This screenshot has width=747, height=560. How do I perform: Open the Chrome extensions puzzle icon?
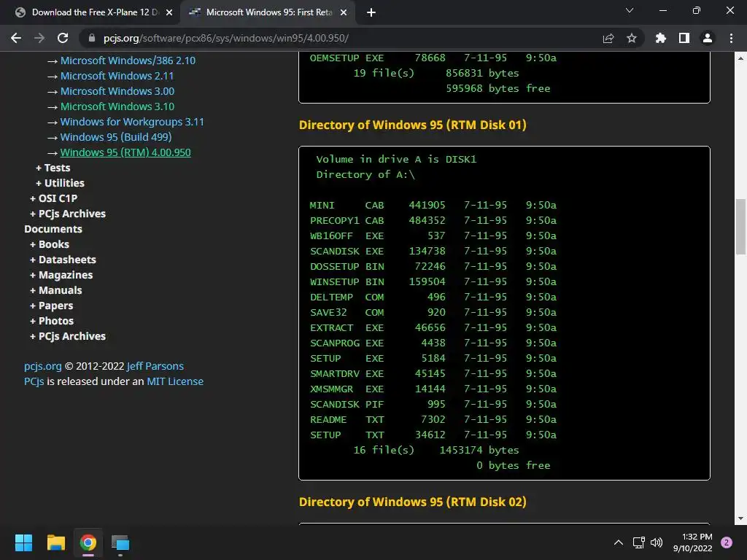tap(661, 38)
